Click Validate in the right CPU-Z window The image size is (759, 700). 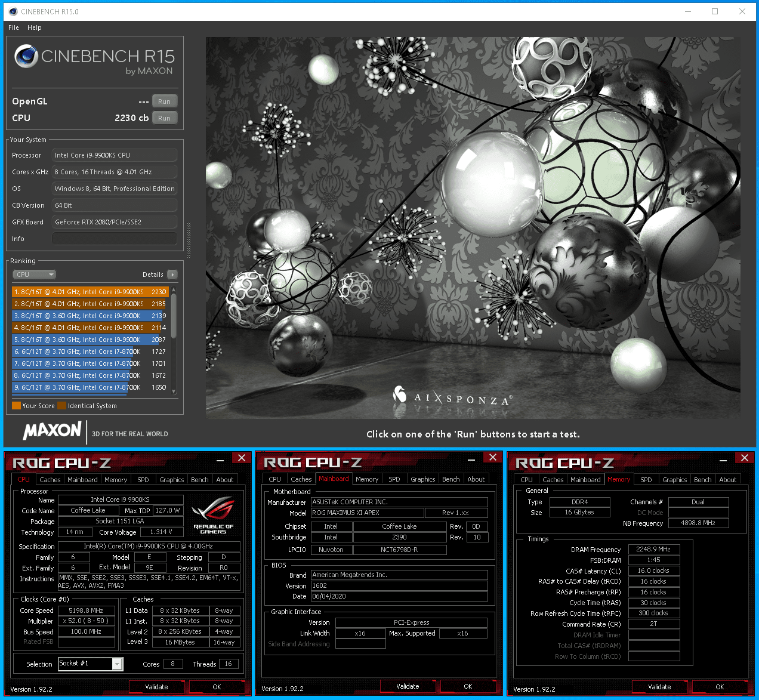pos(659,687)
